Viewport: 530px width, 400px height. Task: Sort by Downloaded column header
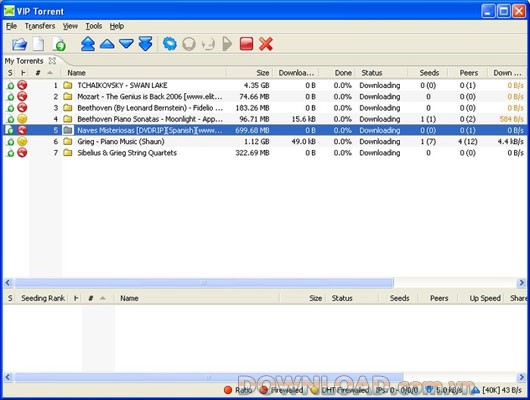pos(296,73)
